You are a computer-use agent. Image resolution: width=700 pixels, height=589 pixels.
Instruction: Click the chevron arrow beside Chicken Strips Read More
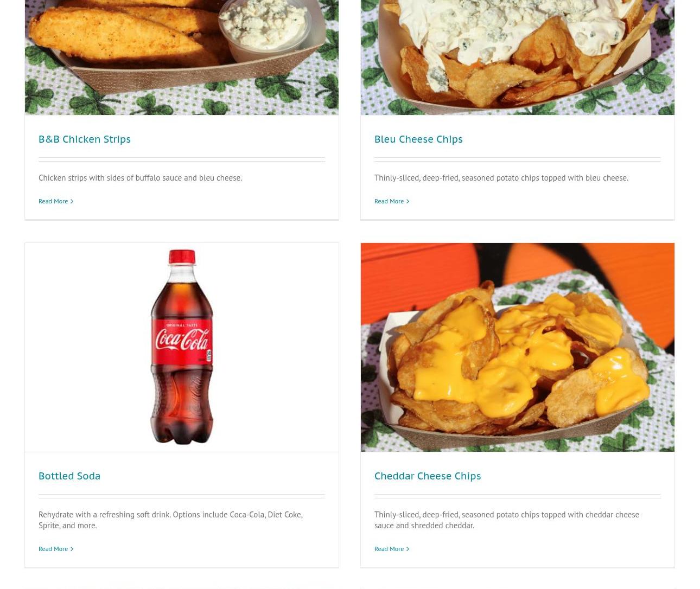click(72, 201)
